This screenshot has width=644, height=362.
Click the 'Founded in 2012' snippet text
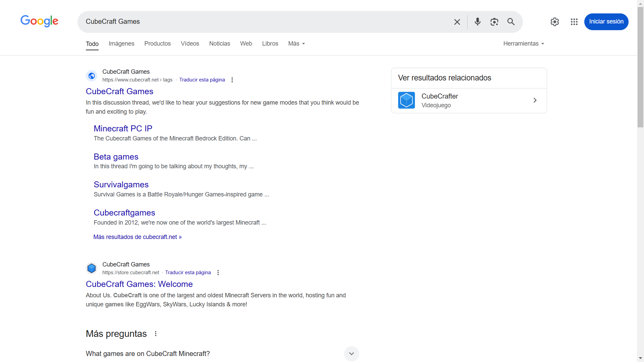click(180, 223)
